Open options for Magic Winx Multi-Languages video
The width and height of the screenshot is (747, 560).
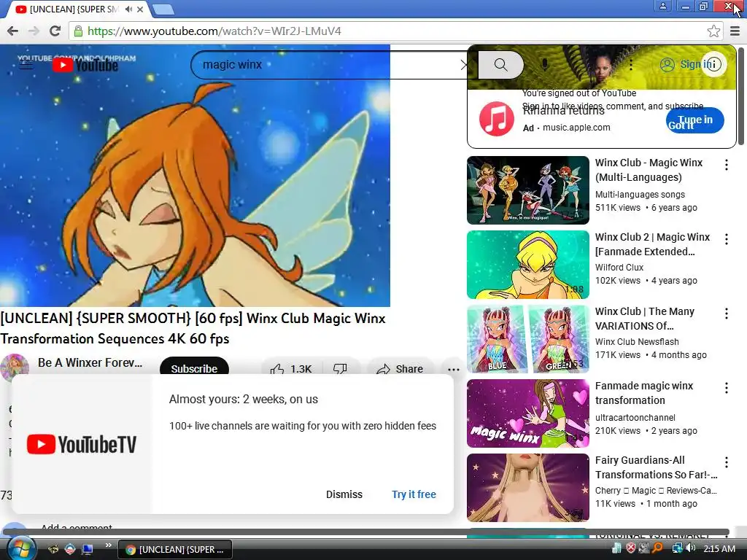(726, 165)
